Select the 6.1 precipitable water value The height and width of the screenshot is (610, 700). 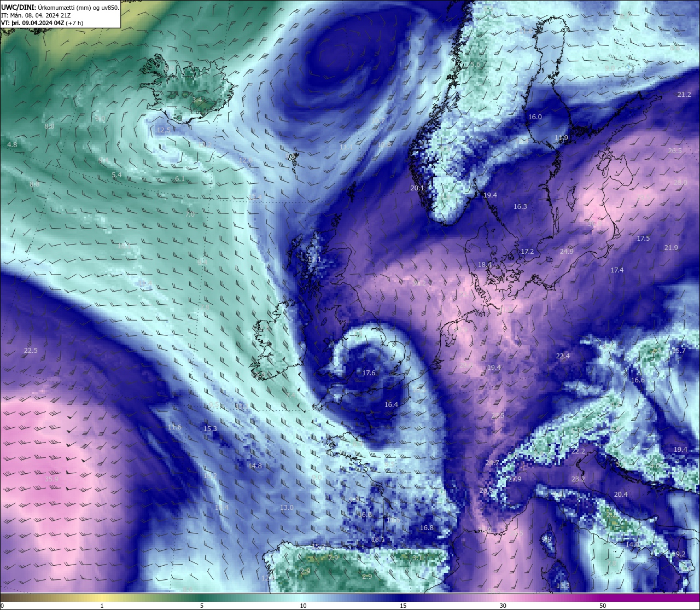coord(180,179)
